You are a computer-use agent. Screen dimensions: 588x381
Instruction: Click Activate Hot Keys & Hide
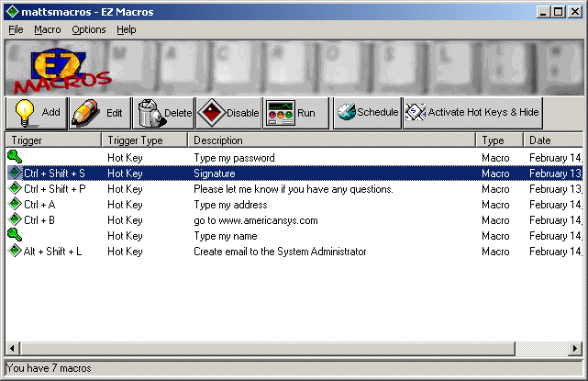point(472,113)
